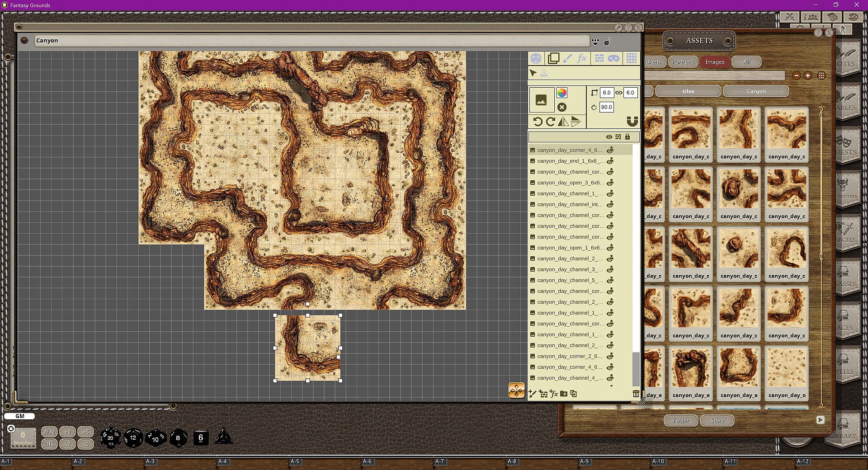The height and width of the screenshot is (470, 868).
Task: Open the Canyon folder breadcrumb in Assets
Action: [x=756, y=91]
